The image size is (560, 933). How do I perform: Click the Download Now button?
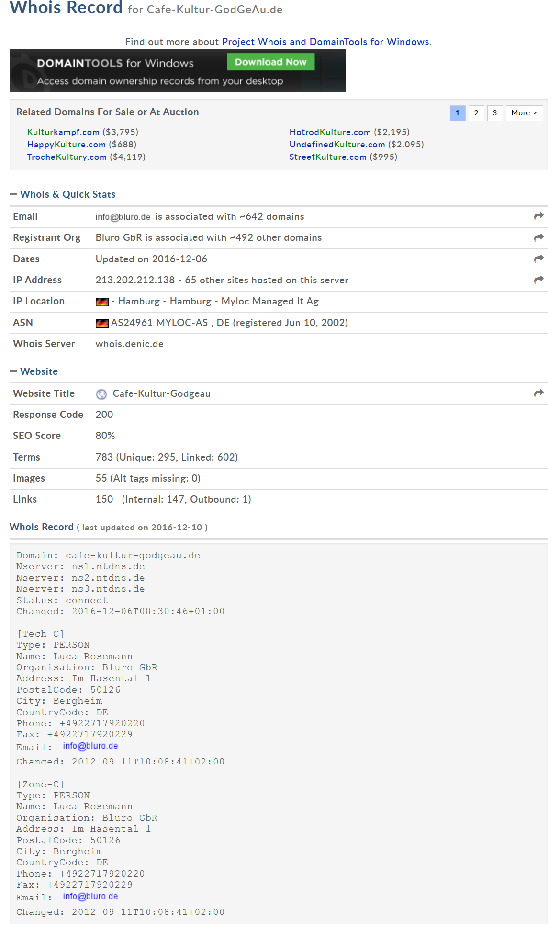click(270, 62)
